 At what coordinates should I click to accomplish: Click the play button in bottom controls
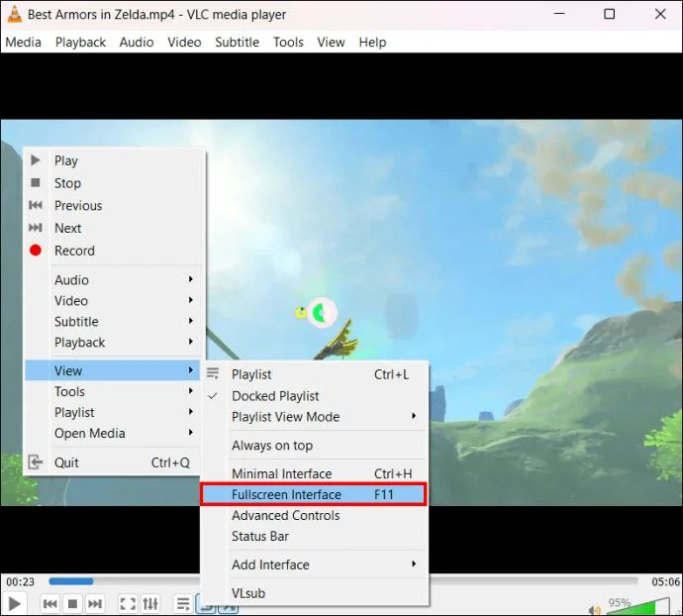14,604
